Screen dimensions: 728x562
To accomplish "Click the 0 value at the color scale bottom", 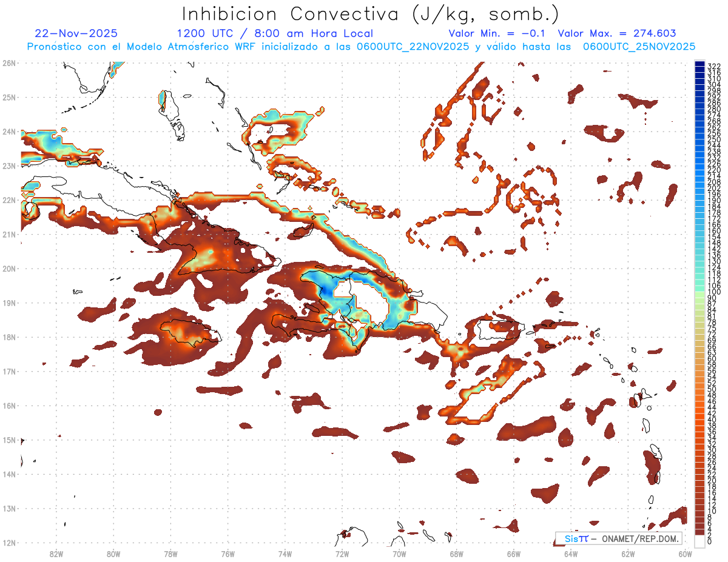I will pyautogui.click(x=710, y=541).
